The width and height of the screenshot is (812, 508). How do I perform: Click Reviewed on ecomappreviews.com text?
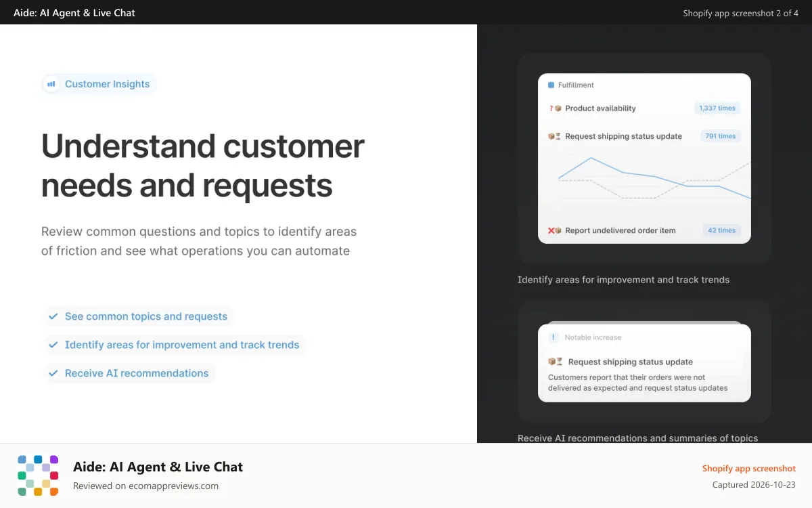pyautogui.click(x=145, y=486)
